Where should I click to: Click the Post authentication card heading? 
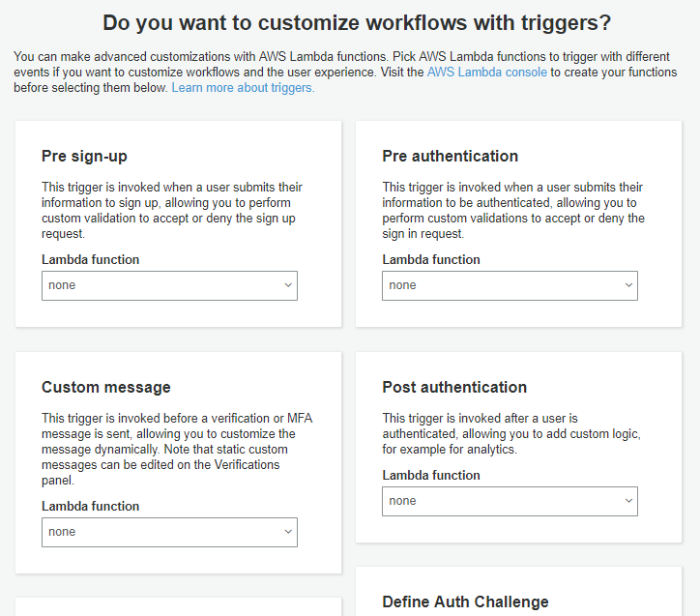click(x=454, y=387)
